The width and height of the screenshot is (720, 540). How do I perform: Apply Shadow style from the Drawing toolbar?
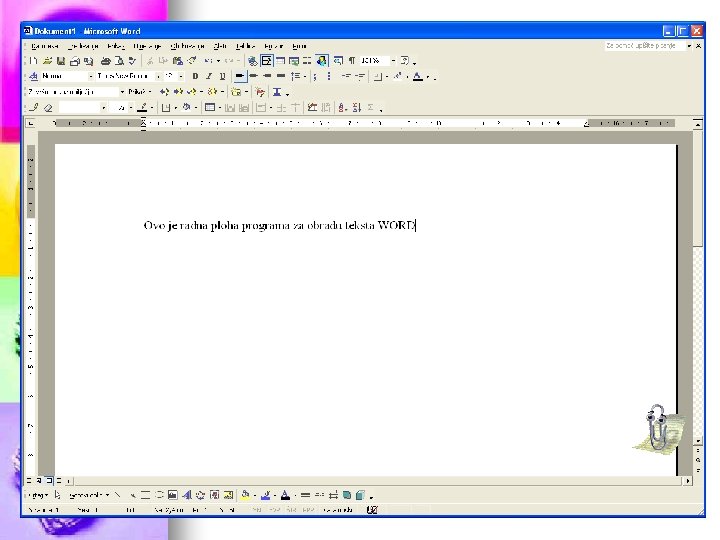347,495
